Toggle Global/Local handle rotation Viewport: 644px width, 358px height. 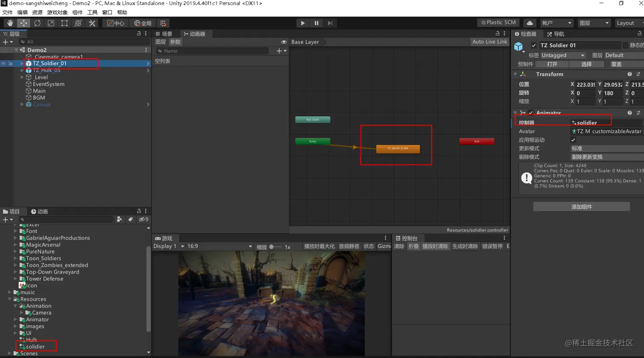143,23
